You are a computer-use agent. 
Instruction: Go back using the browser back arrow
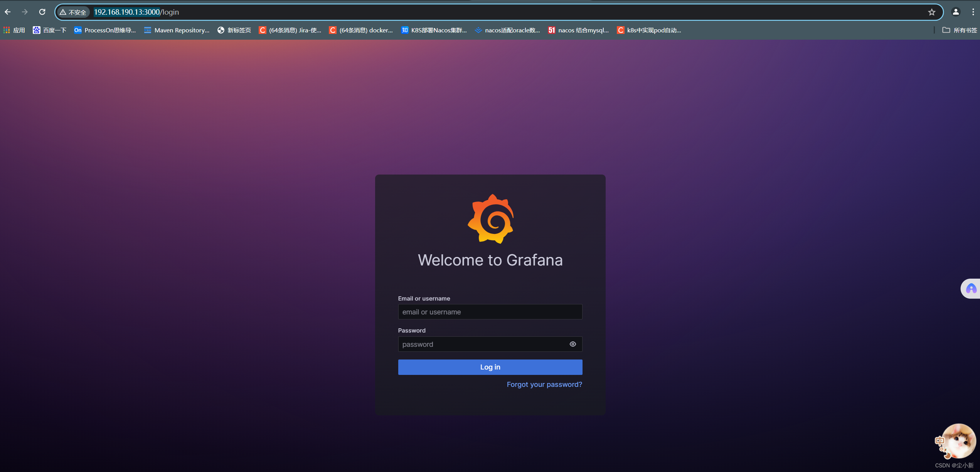click(8, 12)
